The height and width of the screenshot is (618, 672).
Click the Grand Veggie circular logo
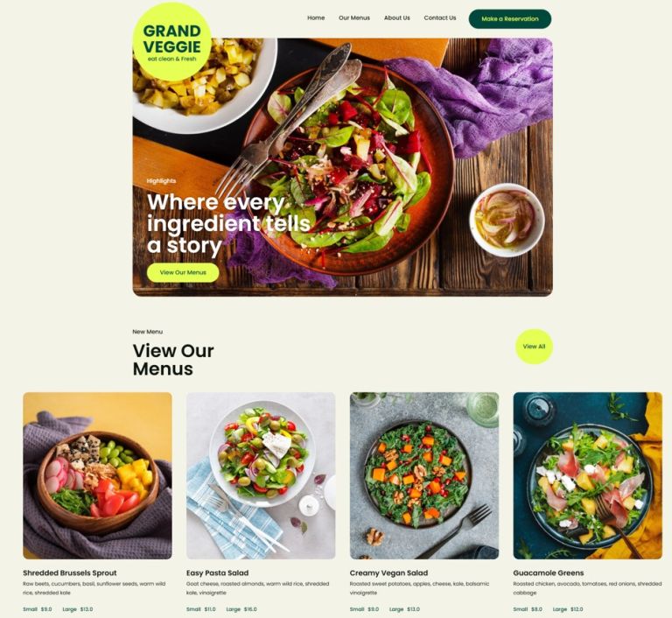172,42
